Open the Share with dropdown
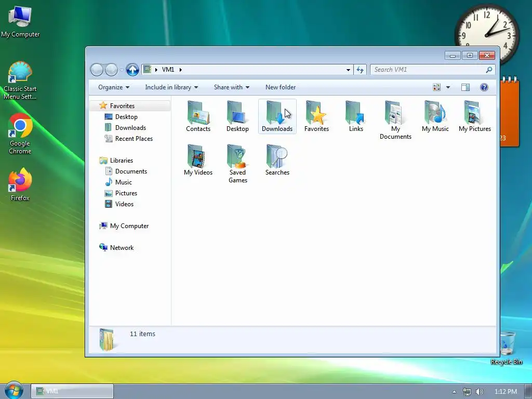 pos(232,87)
